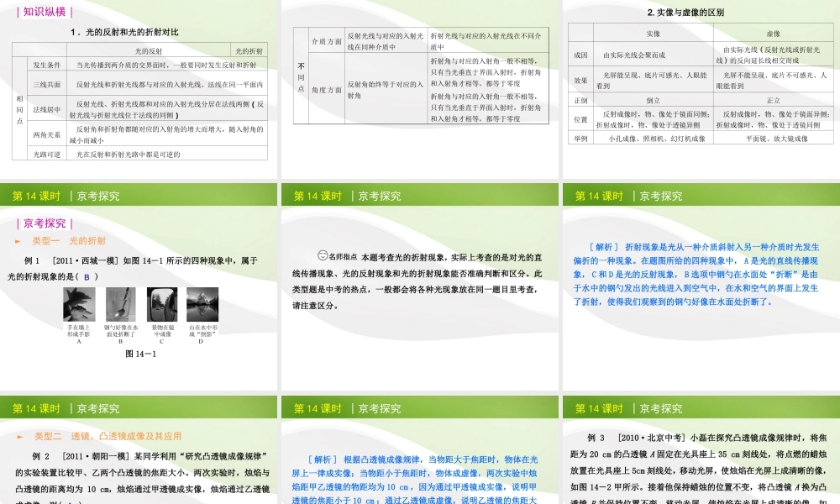Open the slide titled 光的反射和光的折射对比
Viewport: 840px width, 504px height.
[139, 89]
